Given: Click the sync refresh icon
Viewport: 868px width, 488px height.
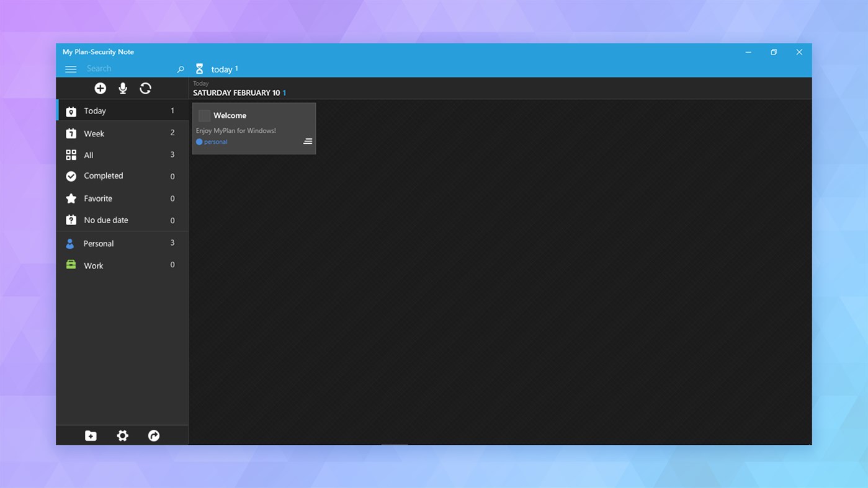Looking at the screenshot, I should point(145,88).
